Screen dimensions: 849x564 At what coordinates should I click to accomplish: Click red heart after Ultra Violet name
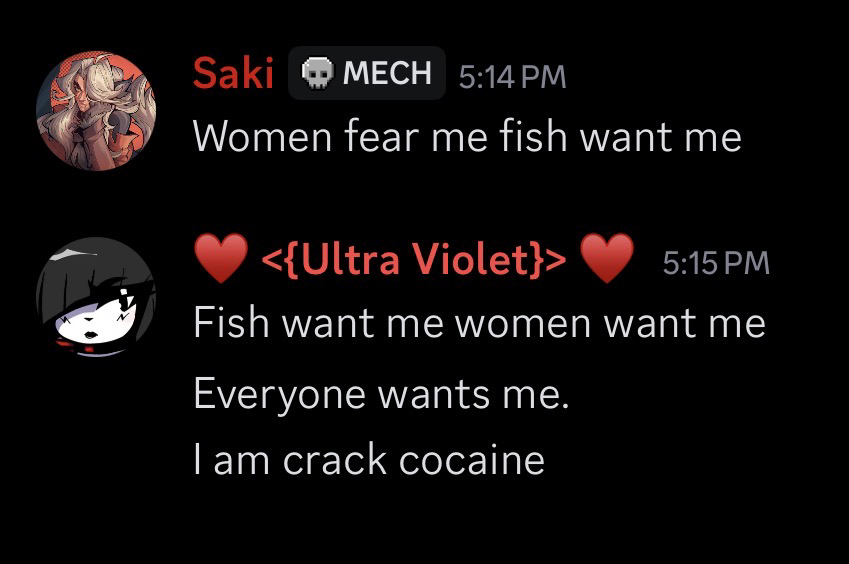[607, 261]
